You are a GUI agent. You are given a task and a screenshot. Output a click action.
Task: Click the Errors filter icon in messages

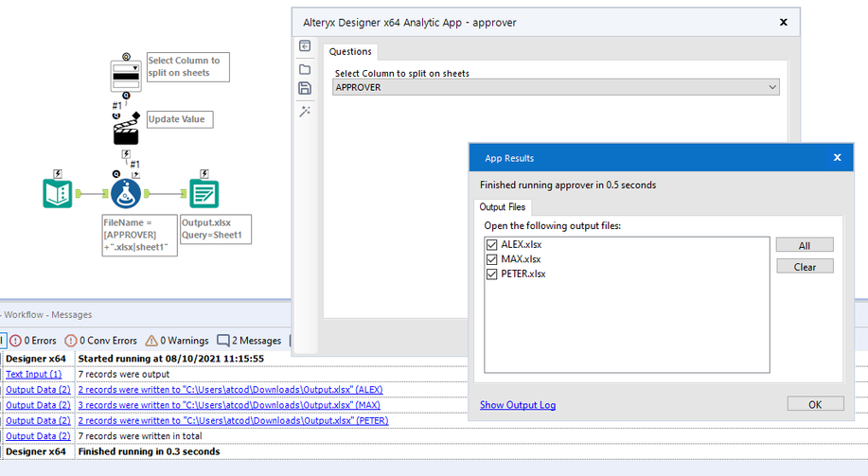tap(33, 341)
